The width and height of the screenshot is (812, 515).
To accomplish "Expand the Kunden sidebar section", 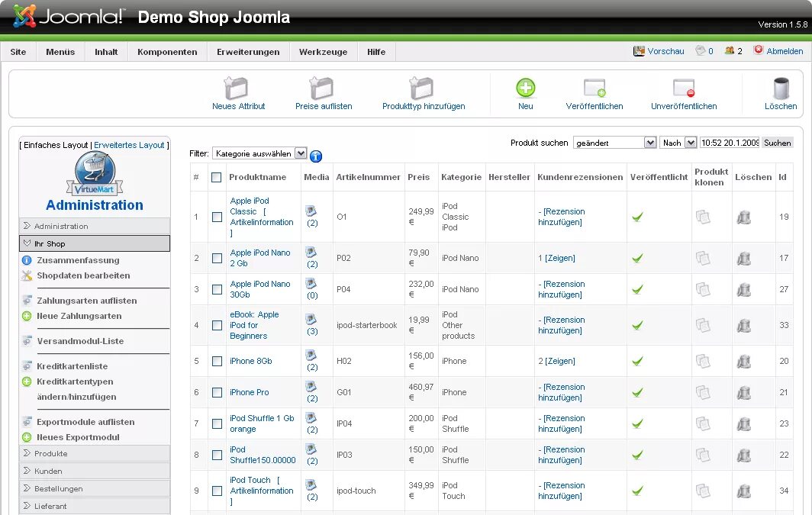I will point(95,471).
